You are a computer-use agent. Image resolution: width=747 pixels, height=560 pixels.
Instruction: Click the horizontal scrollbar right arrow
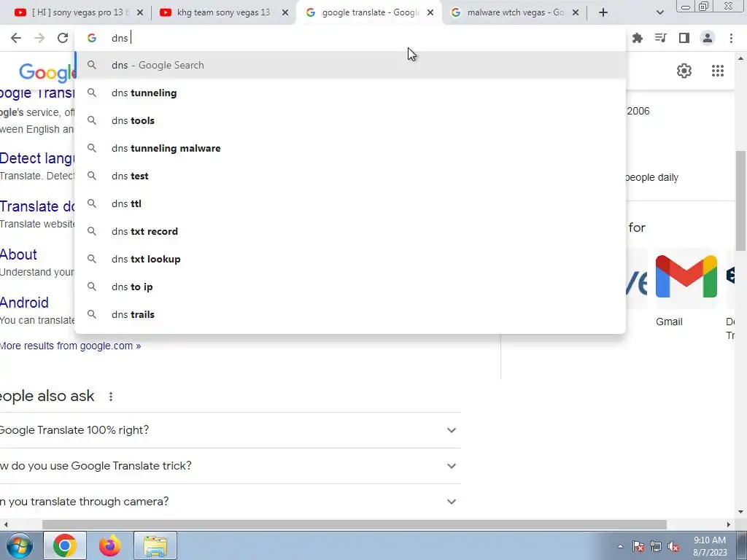coord(729,524)
